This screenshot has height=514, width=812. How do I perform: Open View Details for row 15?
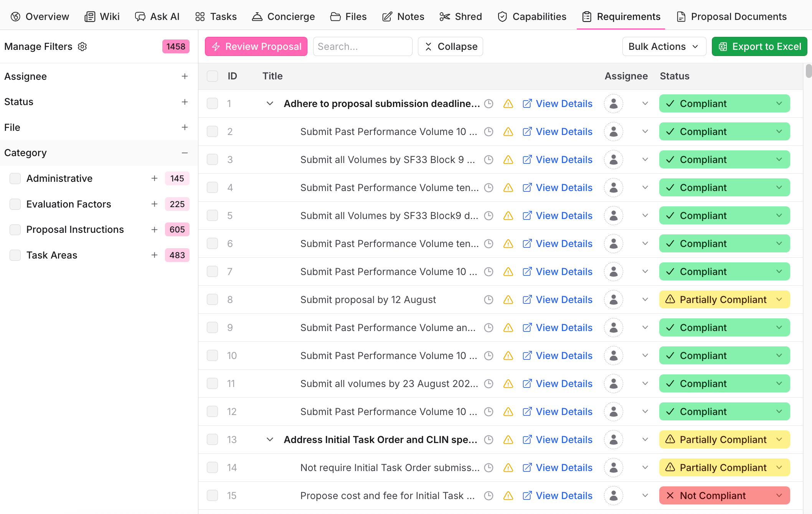[x=557, y=496]
